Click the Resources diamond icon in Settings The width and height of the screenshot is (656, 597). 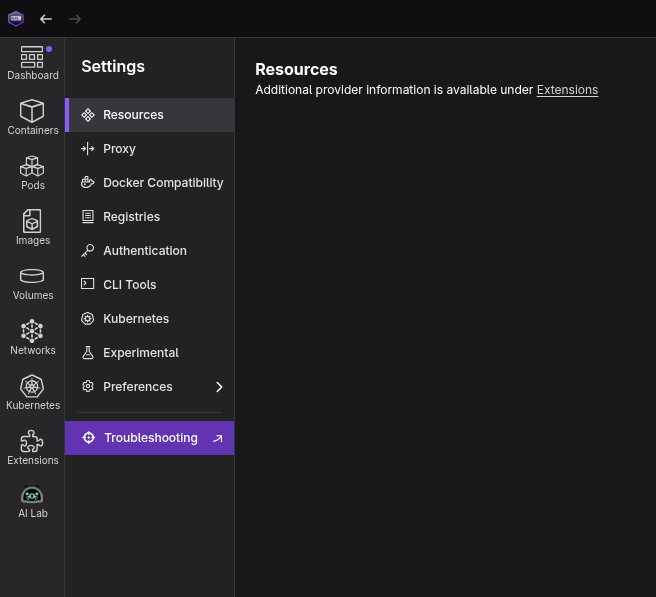(88, 115)
